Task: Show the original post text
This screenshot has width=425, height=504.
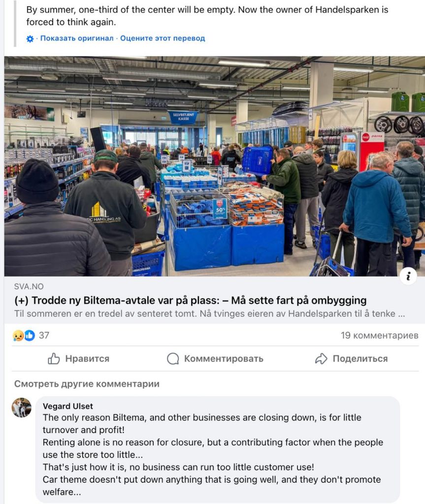Action: (x=77, y=38)
